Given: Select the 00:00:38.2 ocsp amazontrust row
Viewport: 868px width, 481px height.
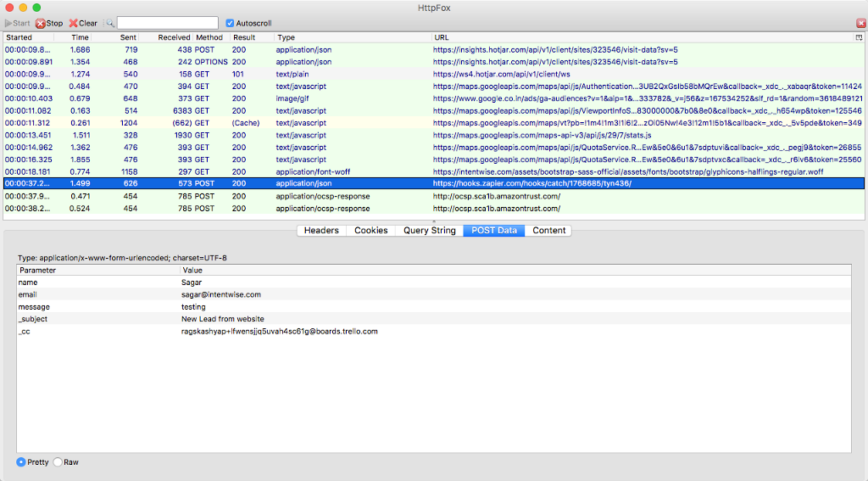Looking at the screenshot, I should pyautogui.click(x=434, y=209).
